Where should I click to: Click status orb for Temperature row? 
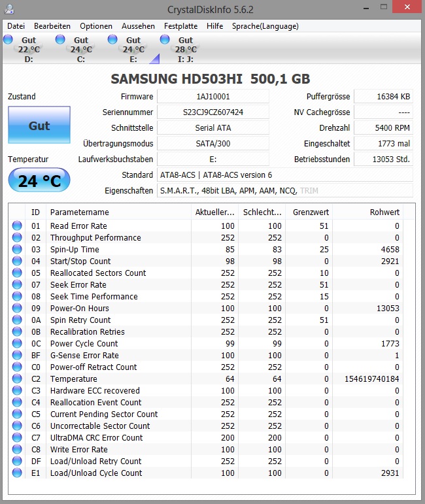click(17, 378)
